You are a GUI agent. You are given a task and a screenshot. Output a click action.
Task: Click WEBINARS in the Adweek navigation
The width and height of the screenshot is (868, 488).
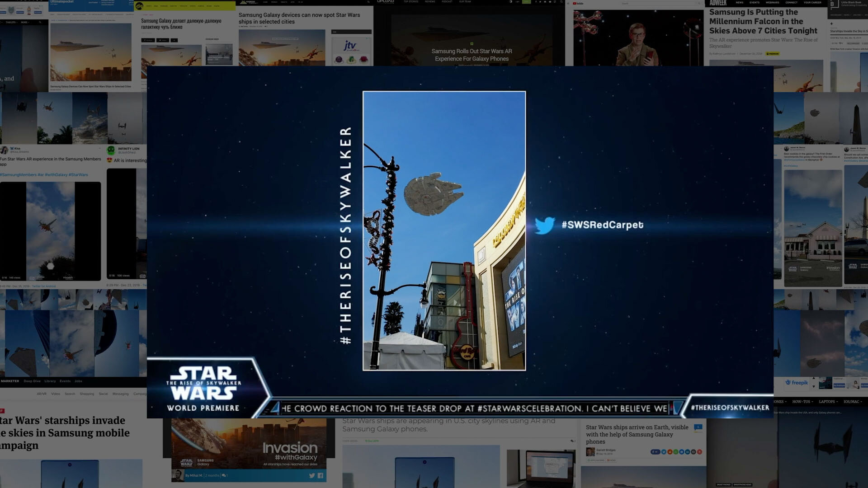(x=772, y=3)
